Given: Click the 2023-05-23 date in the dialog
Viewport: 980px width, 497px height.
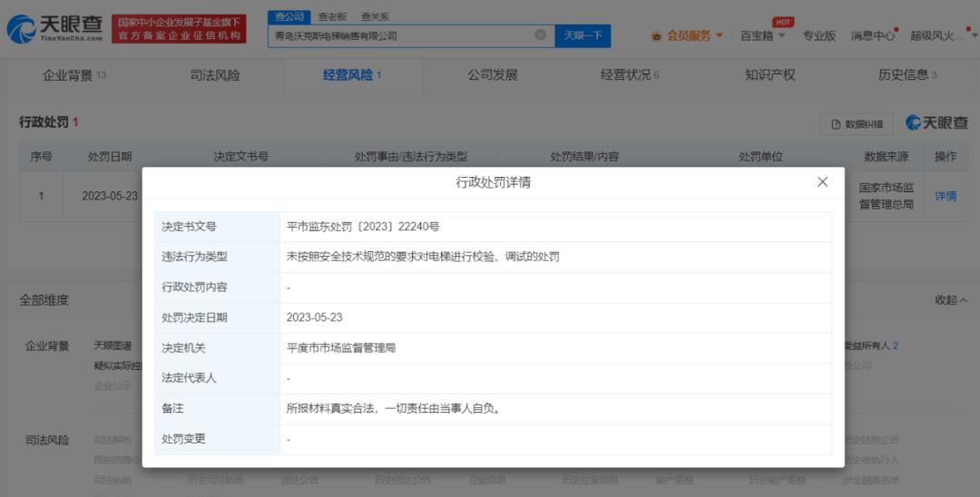Looking at the screenshot, I should (314, 317).
